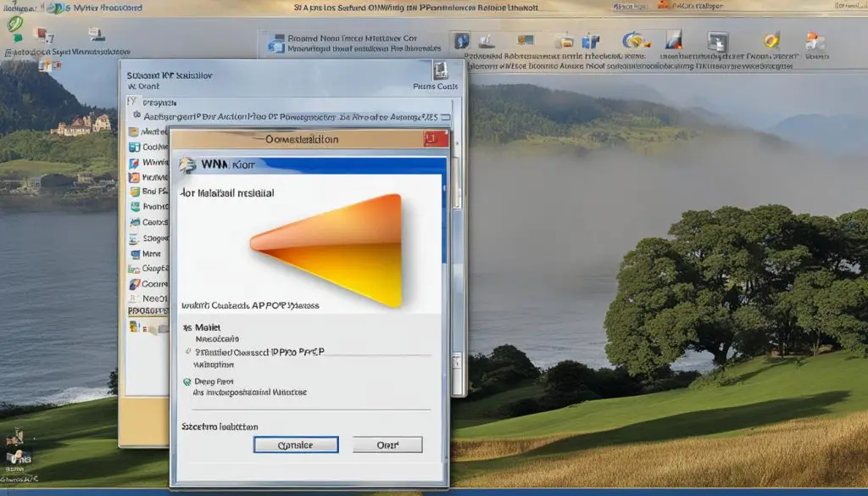Click the globe logo beside 'WNM Kiorr'
The width and height of the screenshot is (868, 496).
click(x=187, y=165)
